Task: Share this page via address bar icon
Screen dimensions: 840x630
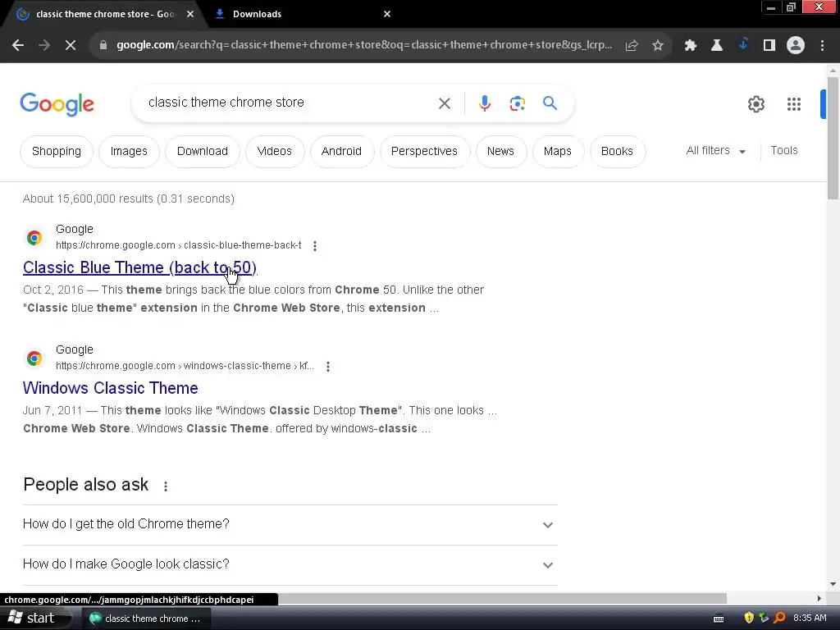Action: (x=632, y=46)
